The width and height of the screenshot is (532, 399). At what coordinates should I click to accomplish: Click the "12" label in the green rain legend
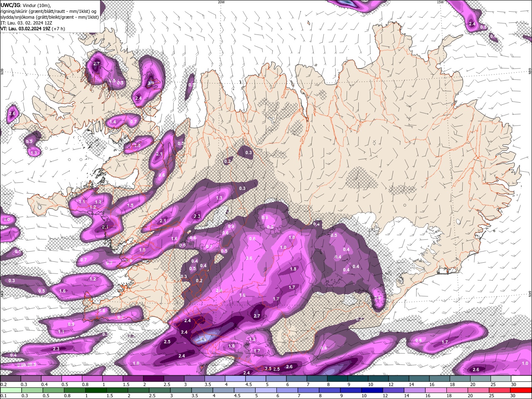[385, 396]
